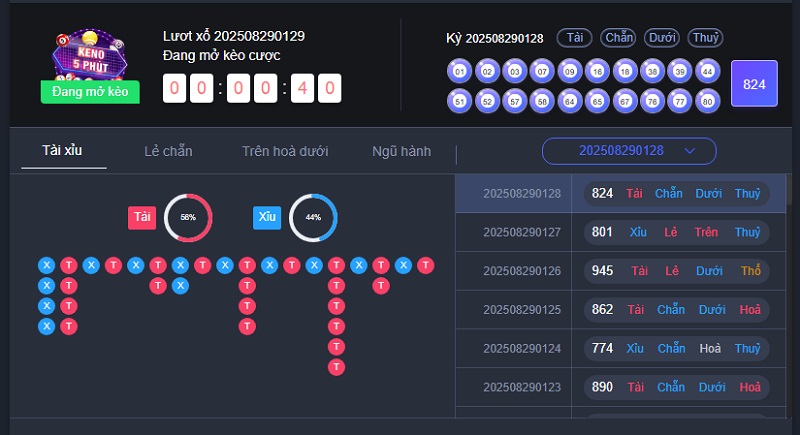This screenshot has height=435, width=800.
Task: Open the Ngũ hành tab
Action: pos(402,151)
